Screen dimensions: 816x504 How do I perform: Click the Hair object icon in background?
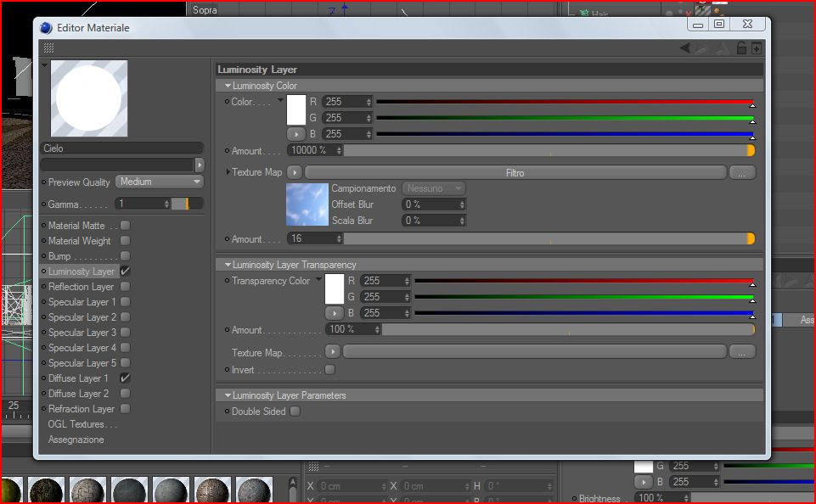pos(584,13)
